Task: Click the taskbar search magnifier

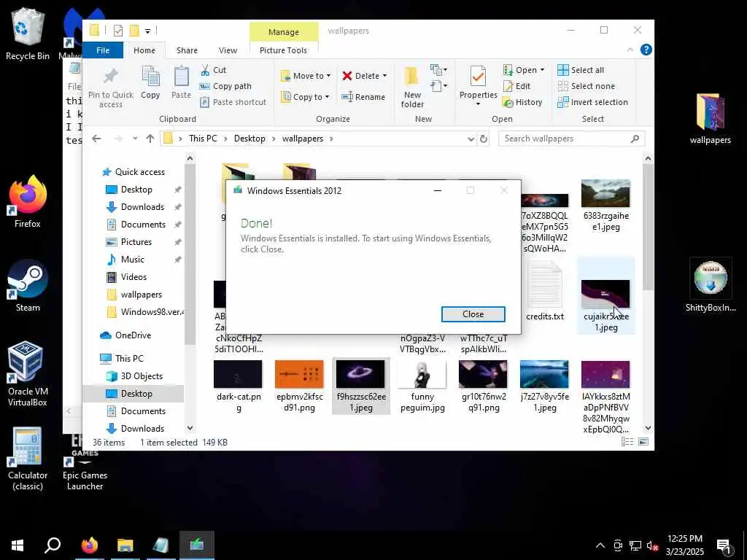Action: click(53, 545)
